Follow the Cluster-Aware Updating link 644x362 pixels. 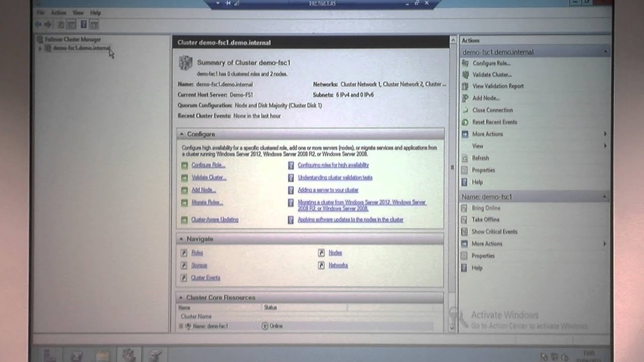tap(215, 220)
